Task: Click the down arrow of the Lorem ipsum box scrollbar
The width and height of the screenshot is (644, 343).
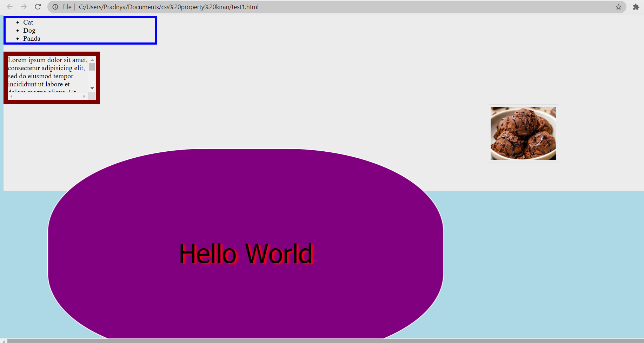Action: (x=92, y=88)
